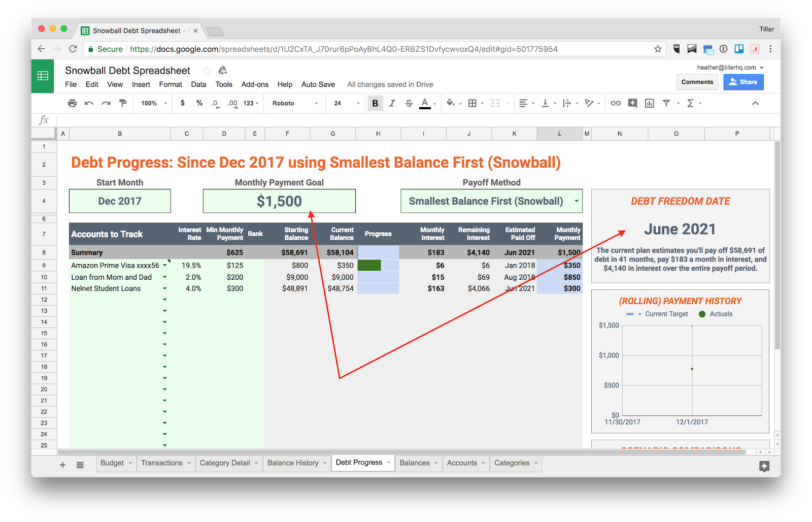Open the Format menu
The height and width of the screenshot is (522, 812).
click(171, 84)
